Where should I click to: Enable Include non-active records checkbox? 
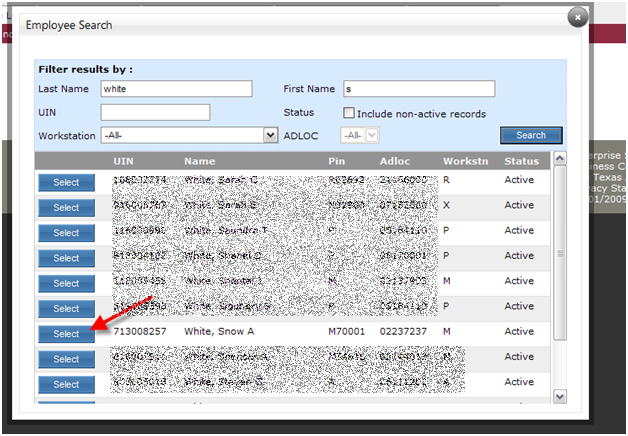point(349,113)
